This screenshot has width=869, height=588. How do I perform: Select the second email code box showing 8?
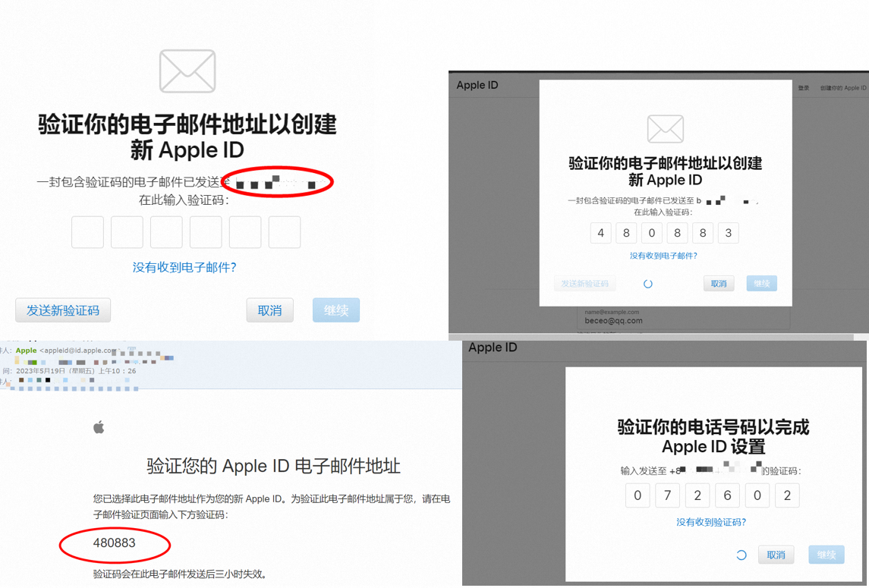(626, 234)
